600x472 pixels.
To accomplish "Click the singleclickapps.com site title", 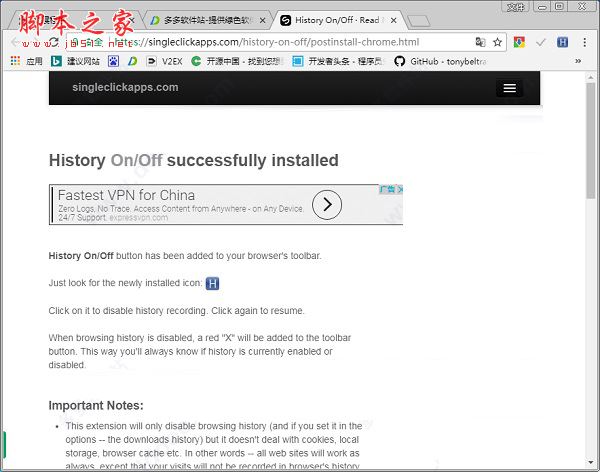I will click(125, 87).
